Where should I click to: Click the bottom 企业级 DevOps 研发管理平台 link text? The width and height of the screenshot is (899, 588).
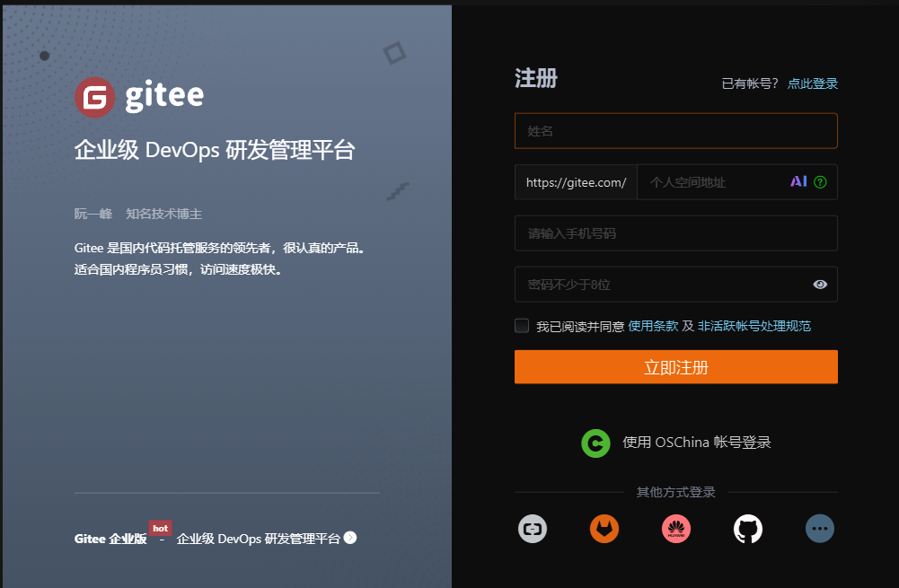coord(259,539)
